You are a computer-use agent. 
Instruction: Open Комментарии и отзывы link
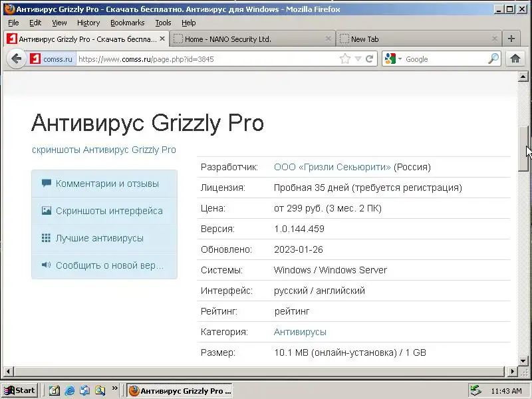[107, 184]
